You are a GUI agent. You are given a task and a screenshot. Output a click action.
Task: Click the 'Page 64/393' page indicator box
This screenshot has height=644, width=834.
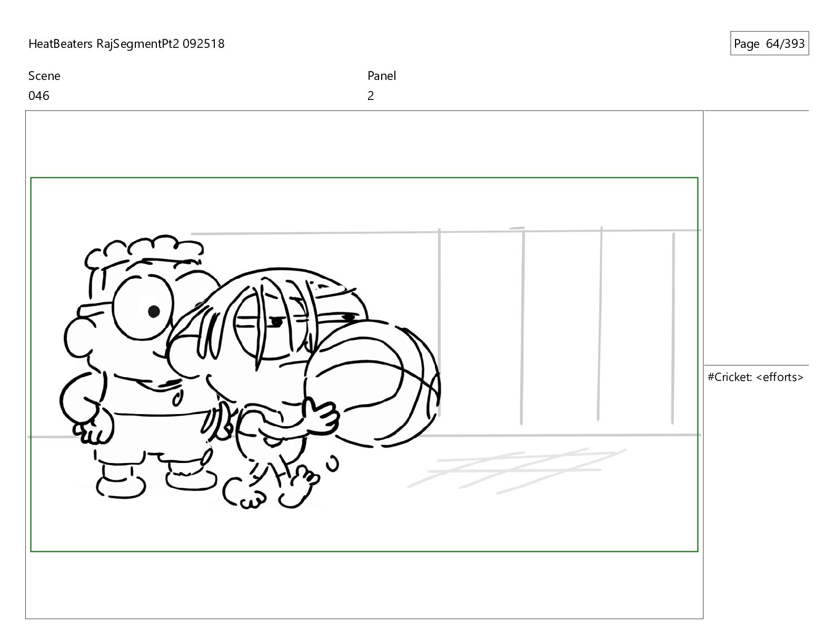pos(769,44)
